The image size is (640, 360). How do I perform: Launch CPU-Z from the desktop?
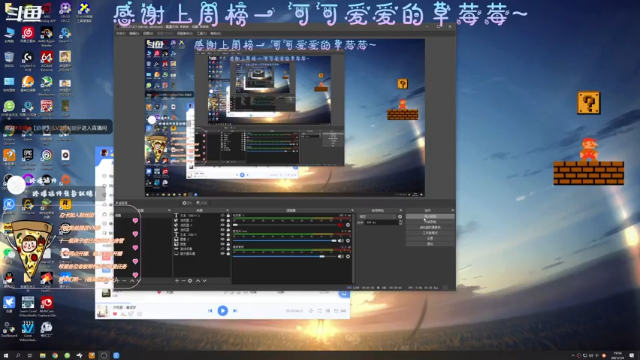coord(65,11)
